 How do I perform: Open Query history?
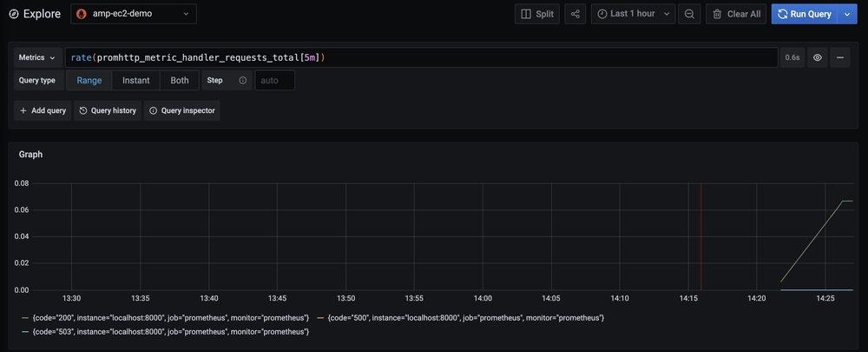108,111
